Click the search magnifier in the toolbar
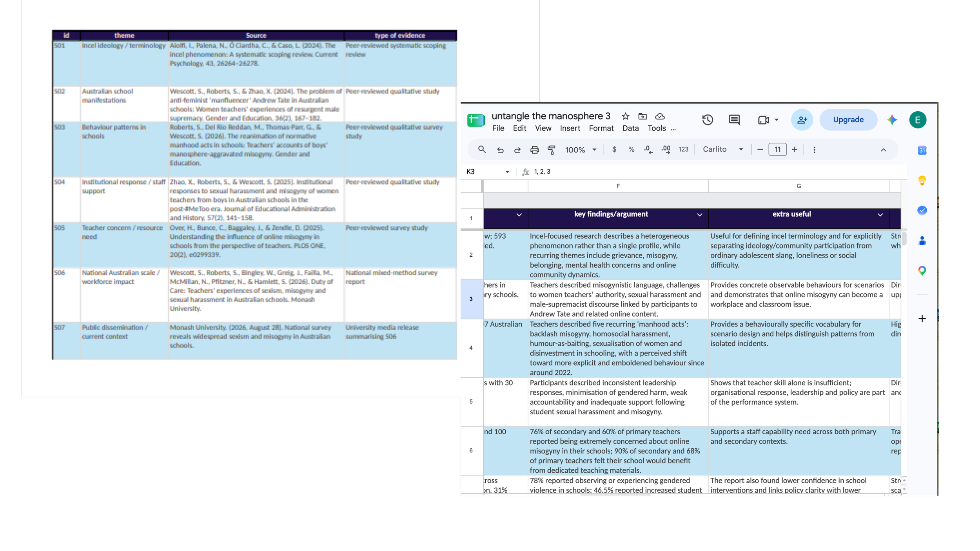The image size is (980, 551). click(x=482, y=149)
